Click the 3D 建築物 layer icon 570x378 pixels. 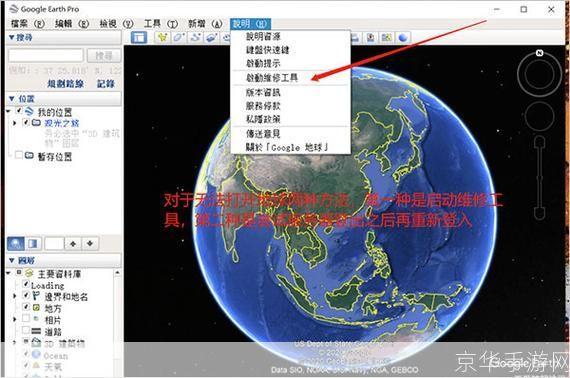[36, 342]
